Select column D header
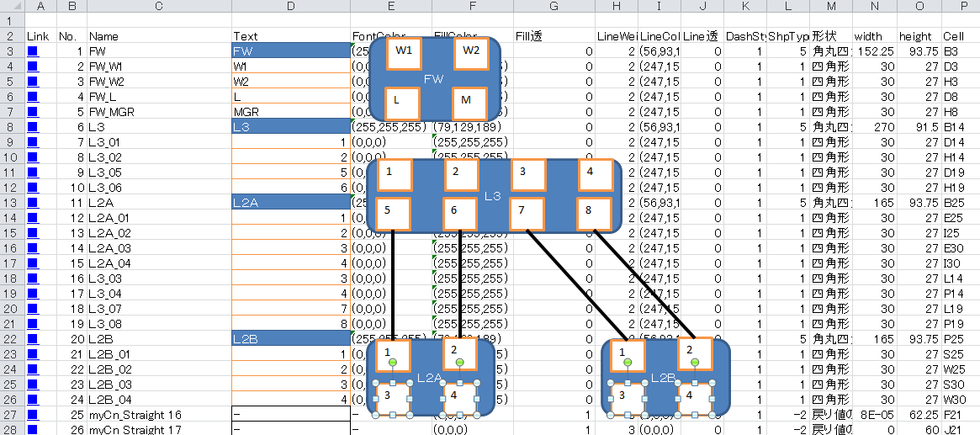980x435 pixels. 290,6
